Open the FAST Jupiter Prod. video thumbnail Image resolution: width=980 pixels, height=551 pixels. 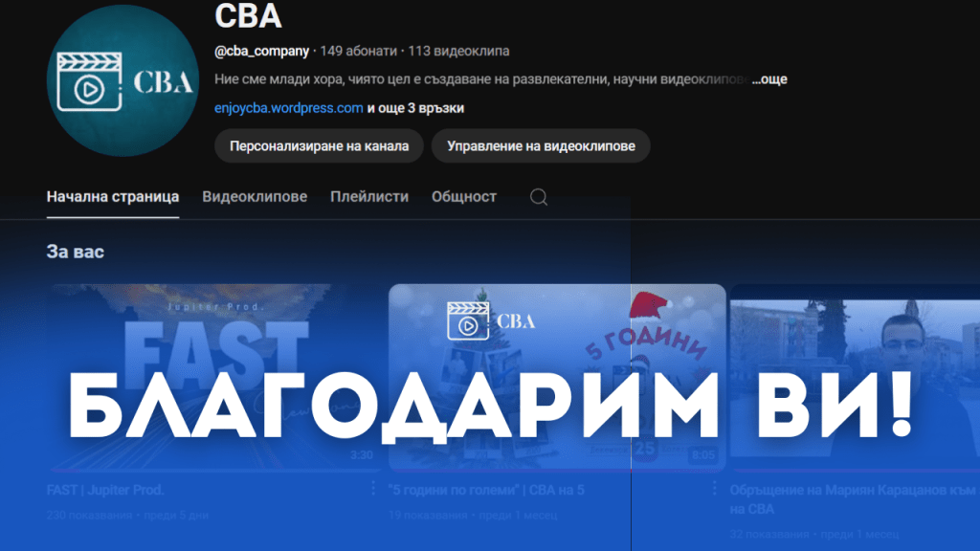[x=215, y=377]
